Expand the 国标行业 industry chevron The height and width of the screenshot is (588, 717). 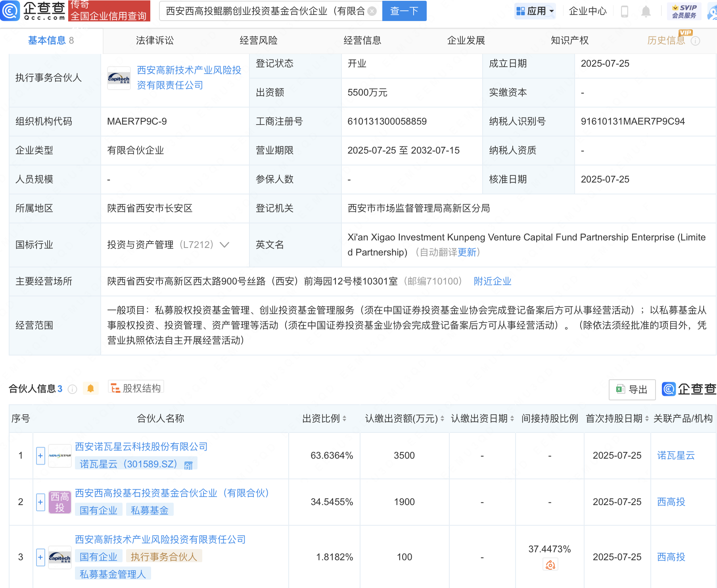click(x=224, y=245)
